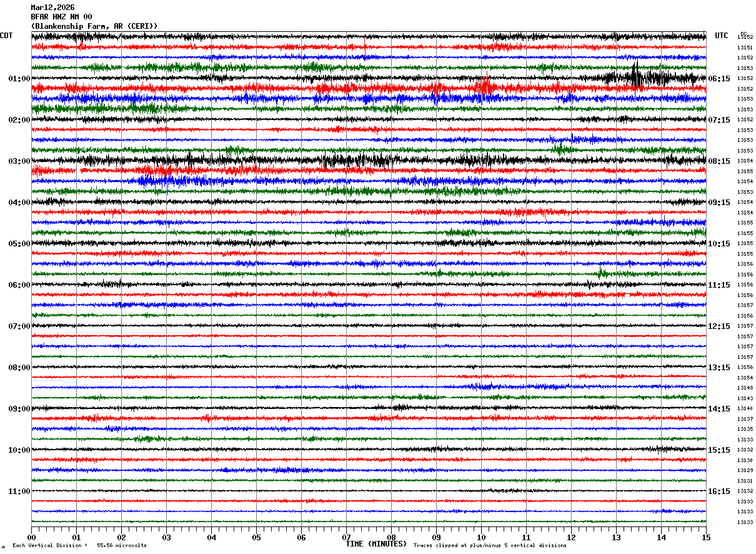Click the DC offset value 13130
This screenshot has height=554, width=756.
[745, 460]
